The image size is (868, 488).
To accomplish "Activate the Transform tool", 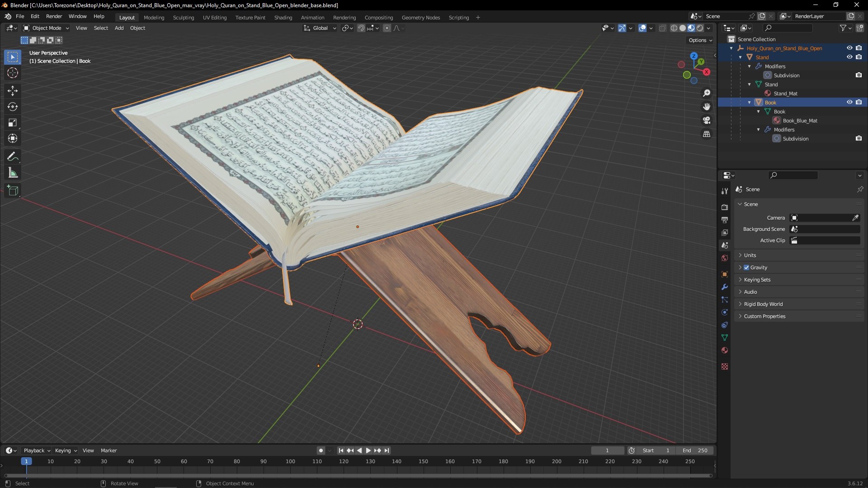I will click(13, 138).
